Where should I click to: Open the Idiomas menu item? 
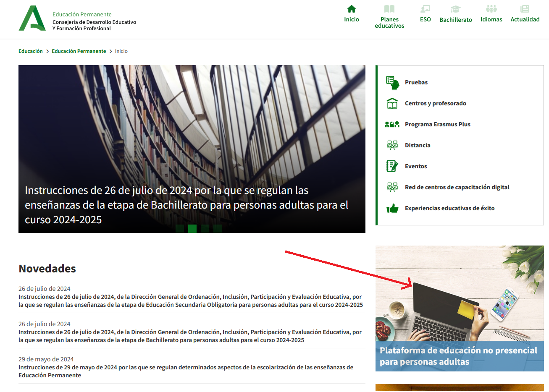click(491, 19)
